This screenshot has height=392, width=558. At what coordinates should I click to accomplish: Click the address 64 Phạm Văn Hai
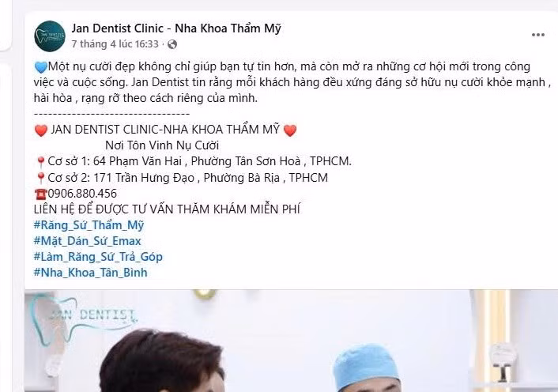138,161
